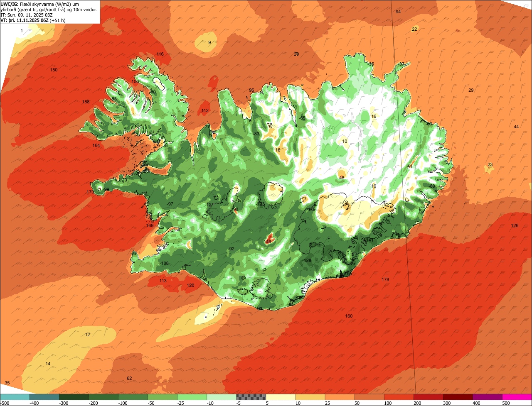Pick the light orange 25 to 50 swatch
The width and height of the screenshot is (532, 406).
[340, 397]
